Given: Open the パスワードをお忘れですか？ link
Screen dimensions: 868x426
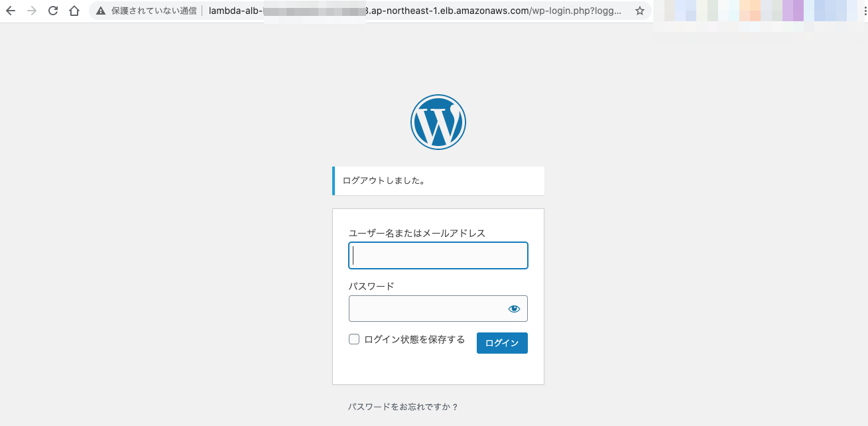Looking at the screenshot, I should [403, 407].
